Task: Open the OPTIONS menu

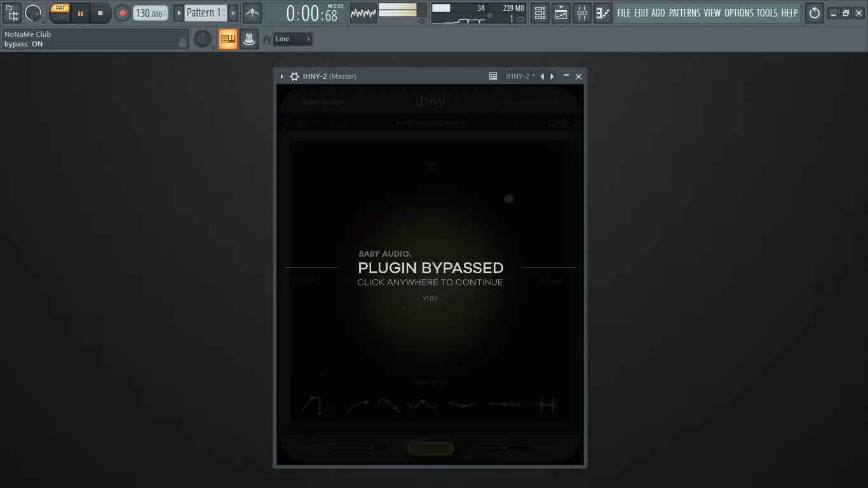Action: [739, 13]
